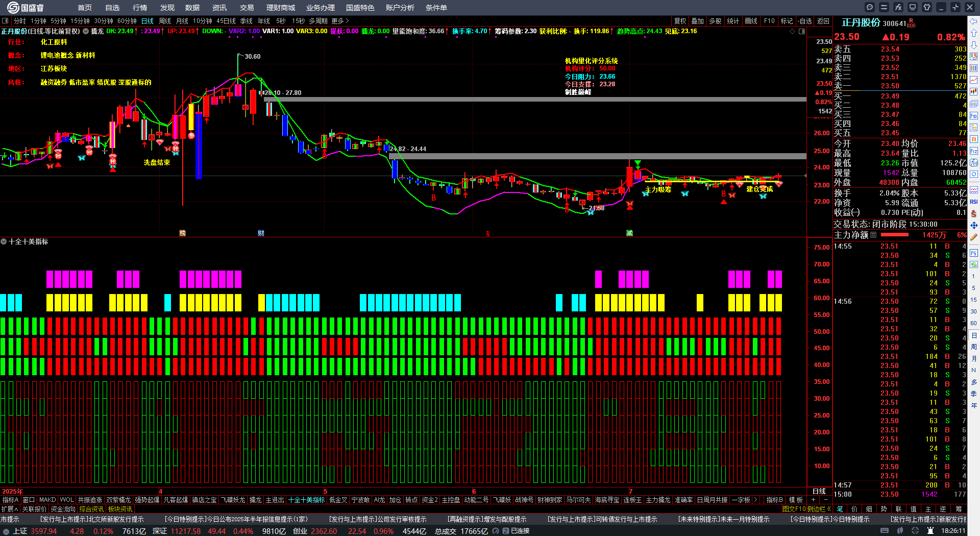Click the indicator tabs right-scroll arrow

point(755,500)
